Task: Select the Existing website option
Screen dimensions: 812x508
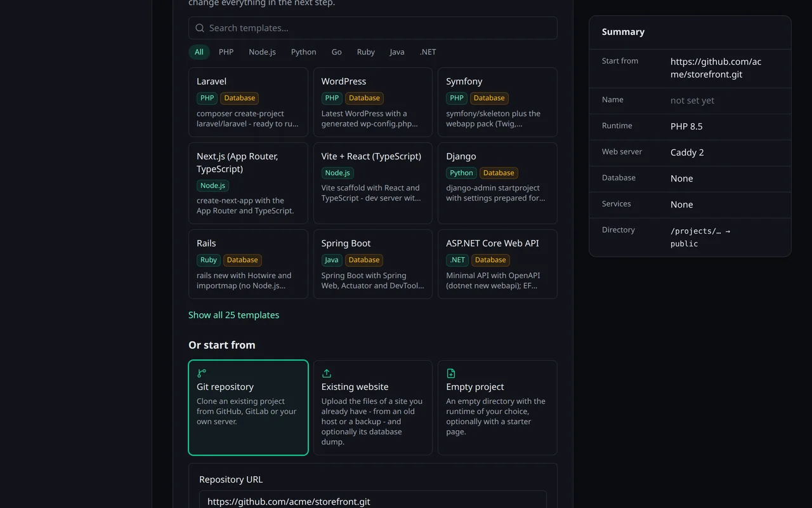Action: [373, 408]
